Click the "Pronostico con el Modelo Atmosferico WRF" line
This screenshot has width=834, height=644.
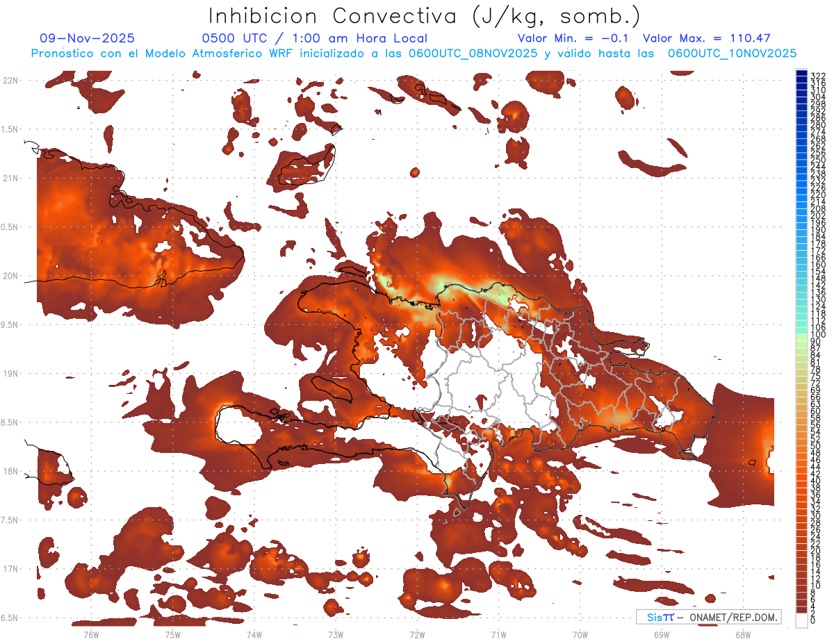point(414,53)
